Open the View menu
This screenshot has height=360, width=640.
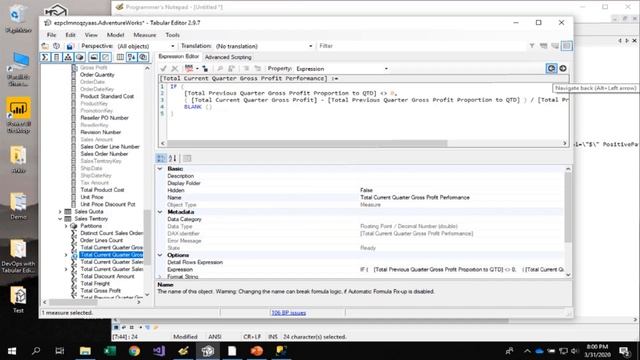click(91, 35)
